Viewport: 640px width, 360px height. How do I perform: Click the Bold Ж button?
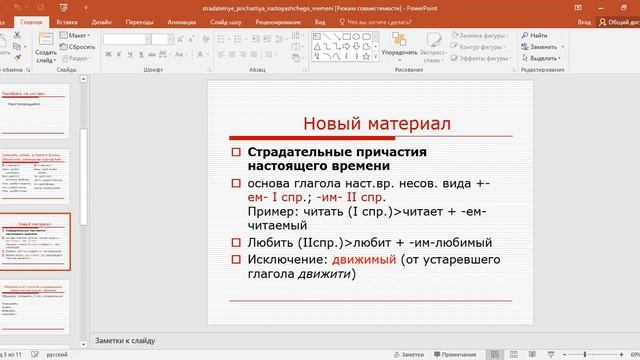tap(108, 54)
